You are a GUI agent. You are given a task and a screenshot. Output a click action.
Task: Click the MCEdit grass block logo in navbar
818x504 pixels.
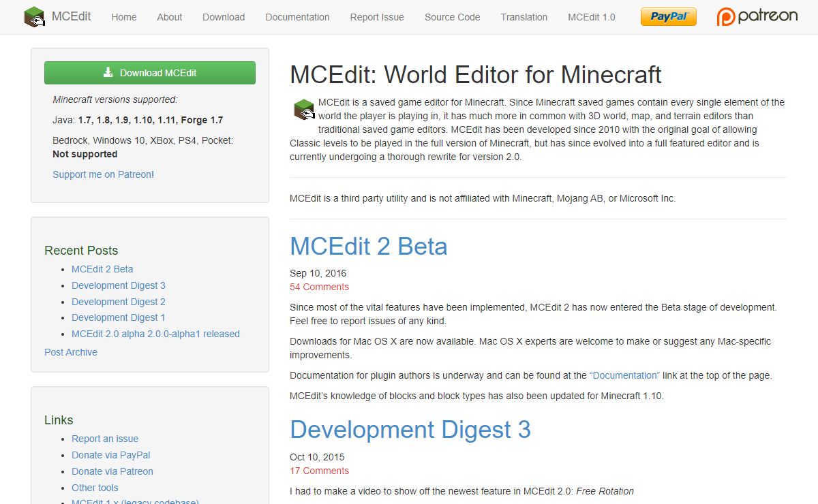coord(34,17)
